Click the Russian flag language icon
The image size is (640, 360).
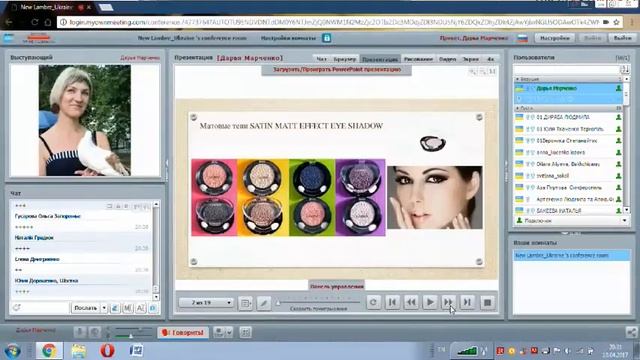pyautogui.click(x=522, y=38)
